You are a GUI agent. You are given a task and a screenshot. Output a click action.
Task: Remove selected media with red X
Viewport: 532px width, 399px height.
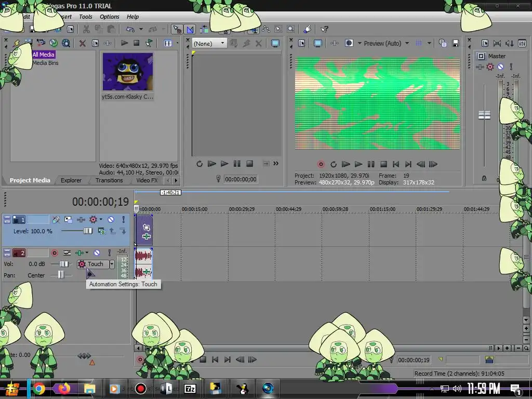tap(82, 43)
